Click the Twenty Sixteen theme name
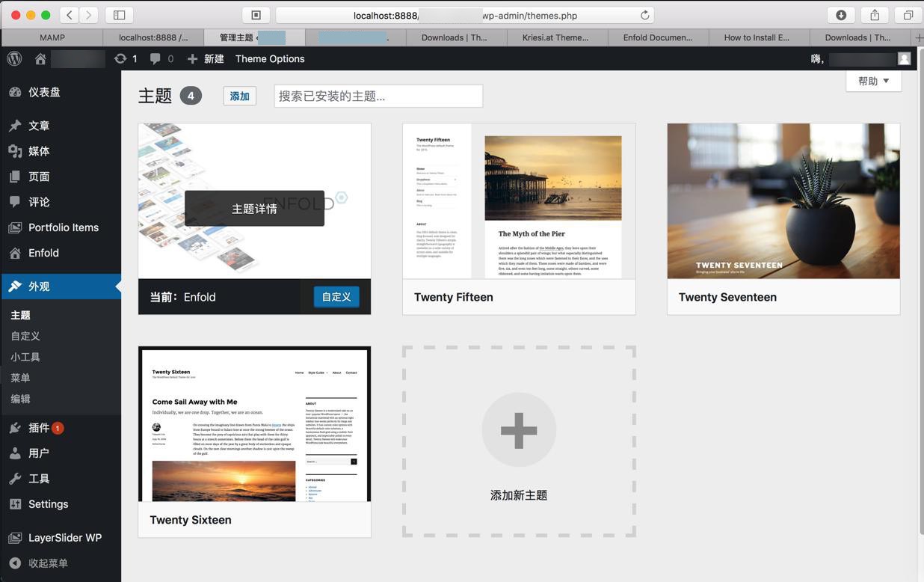924x582 pixels. coord(191,520)
